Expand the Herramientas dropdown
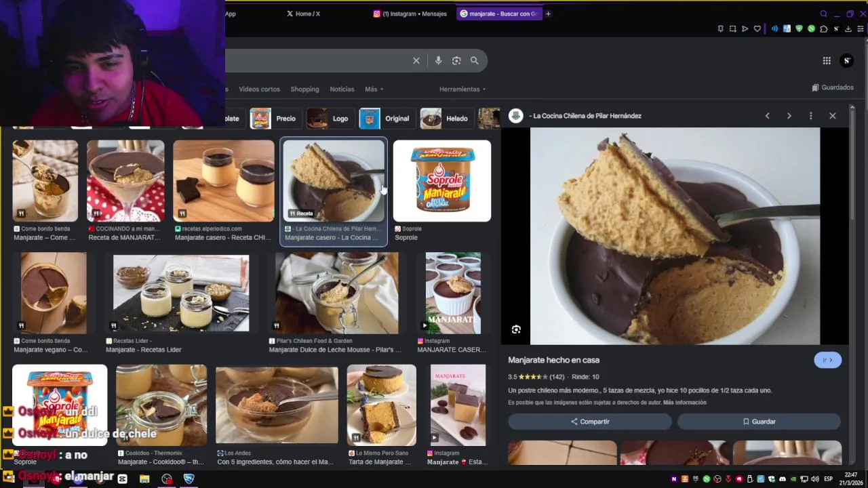This screenshot has height=488, width=868. 462,89
